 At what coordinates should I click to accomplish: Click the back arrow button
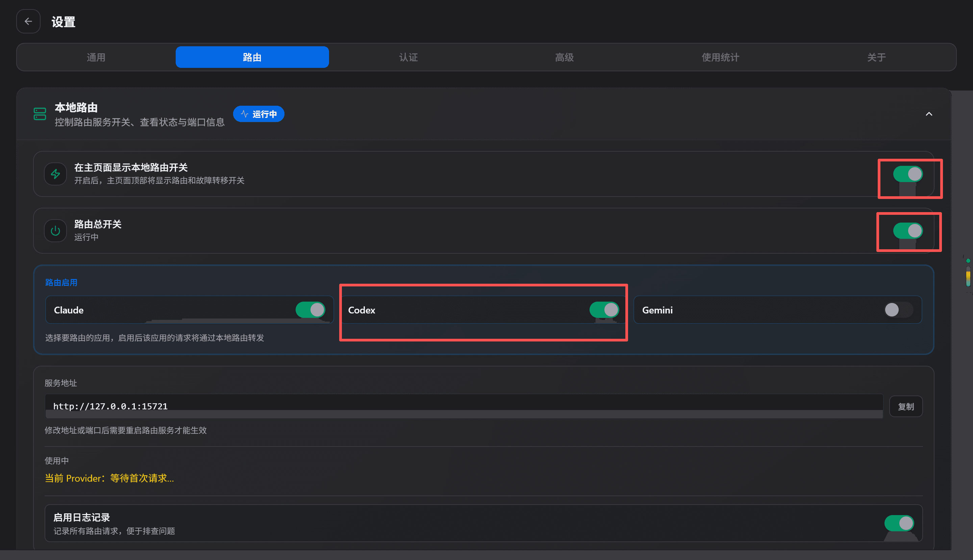[28, 21]
